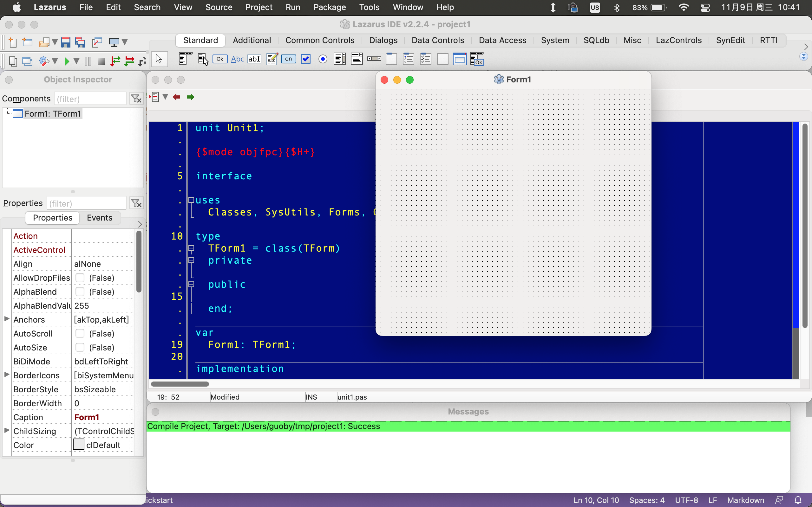Click the Stop square toolbar icon
Screen dimensions: 812x507
click(x=101, y=61)
